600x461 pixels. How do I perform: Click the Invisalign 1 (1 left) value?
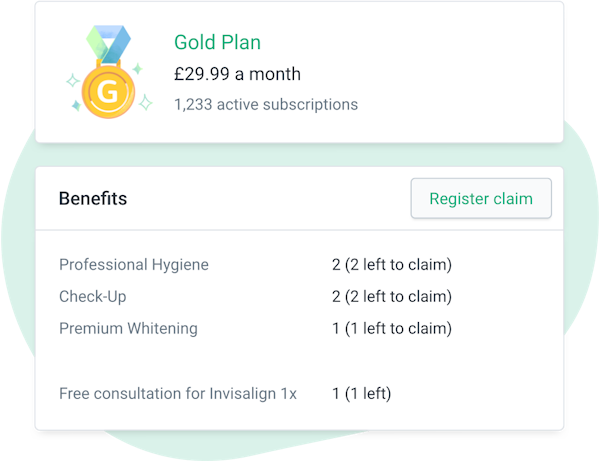click(x=361, y=393)
